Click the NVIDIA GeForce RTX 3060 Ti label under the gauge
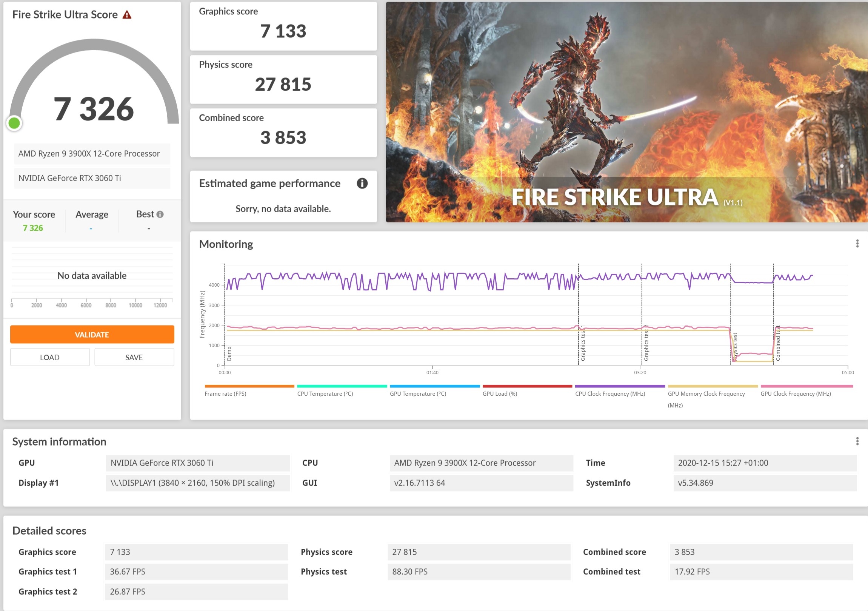 coord(92,178)
